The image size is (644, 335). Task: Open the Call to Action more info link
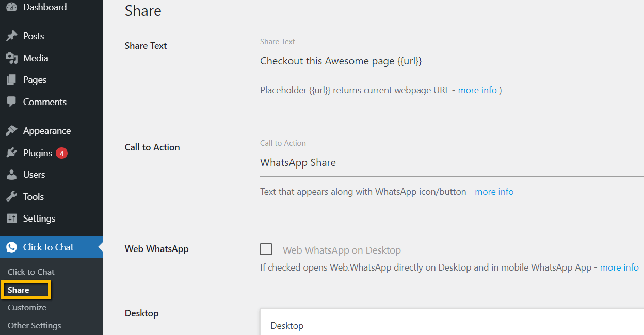(x=494, y=191)
